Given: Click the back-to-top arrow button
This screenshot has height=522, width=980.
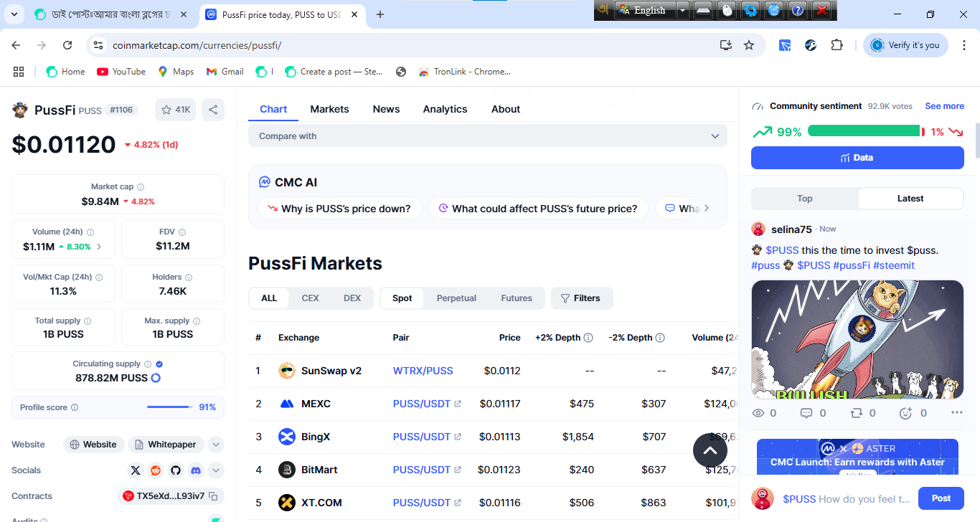Looking at the screenshot, I should point(710,450).
